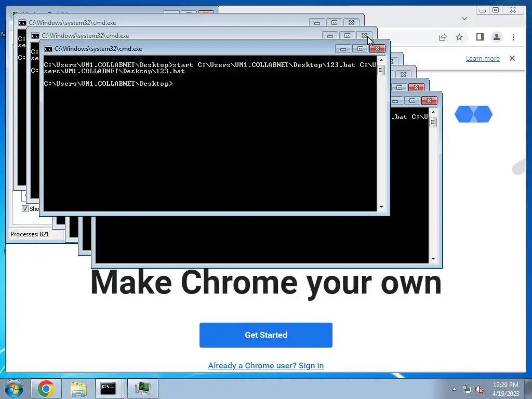Toggle the Task Manager Show checkbox
This screenshot has height=399, width=532.
pyautogui.click(x=25, y=209)
